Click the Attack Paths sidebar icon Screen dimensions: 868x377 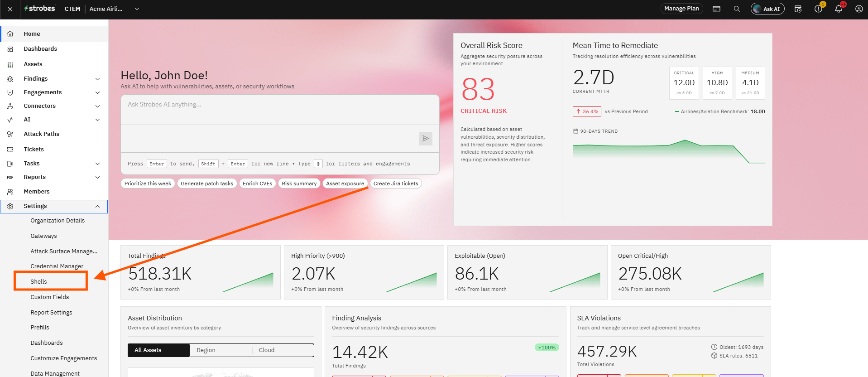[10, 134]
